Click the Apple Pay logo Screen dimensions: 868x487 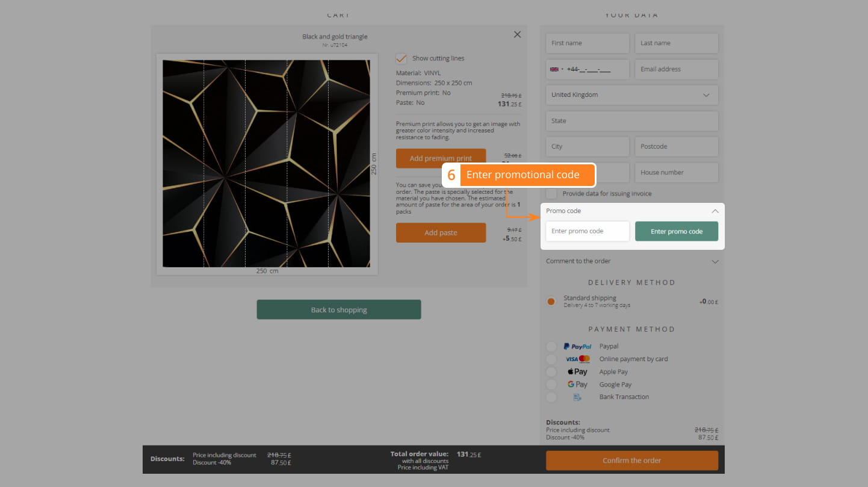point(577,372)
